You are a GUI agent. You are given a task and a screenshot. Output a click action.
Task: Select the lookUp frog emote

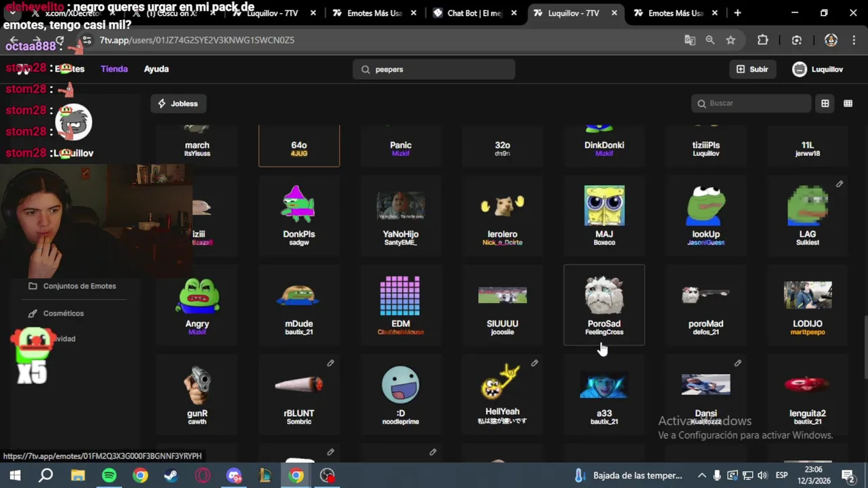coord(706,216)
